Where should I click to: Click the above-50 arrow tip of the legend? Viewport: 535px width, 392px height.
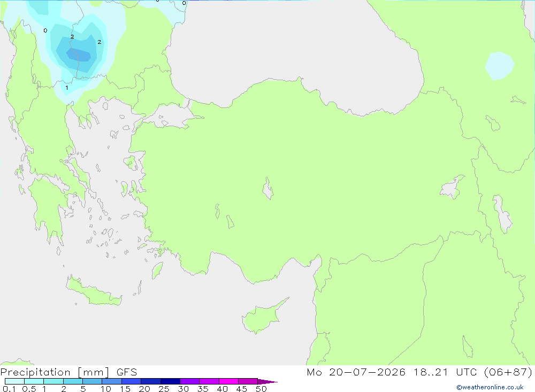pyautogui.click(x=267, y=381)
